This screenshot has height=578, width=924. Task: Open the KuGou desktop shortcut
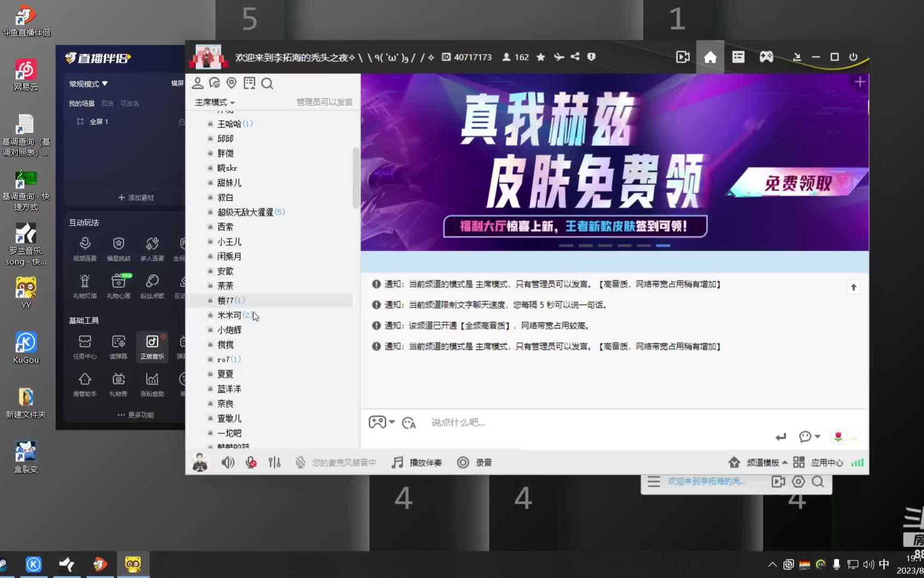pyautogui.click(x=26, y=348)
